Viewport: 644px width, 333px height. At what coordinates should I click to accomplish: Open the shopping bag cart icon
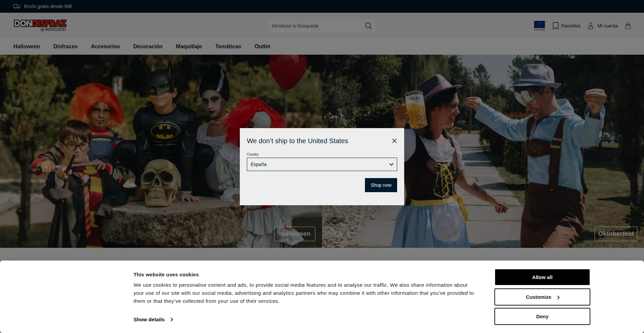[x=628, y=26]
